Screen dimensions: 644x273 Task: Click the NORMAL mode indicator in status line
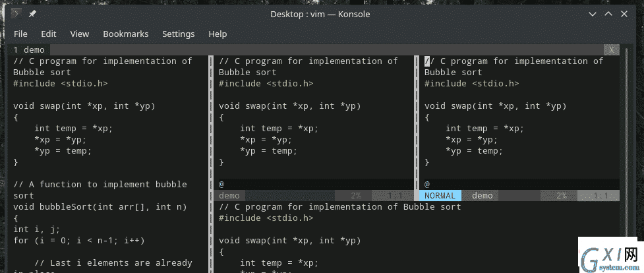click(440, 196)
